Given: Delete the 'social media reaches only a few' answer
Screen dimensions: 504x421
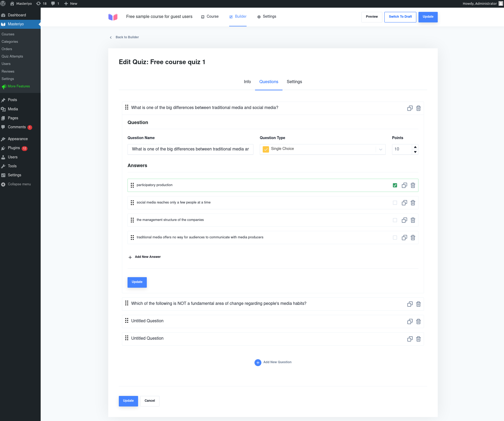Looking at the screenshot, I should 413,203.
